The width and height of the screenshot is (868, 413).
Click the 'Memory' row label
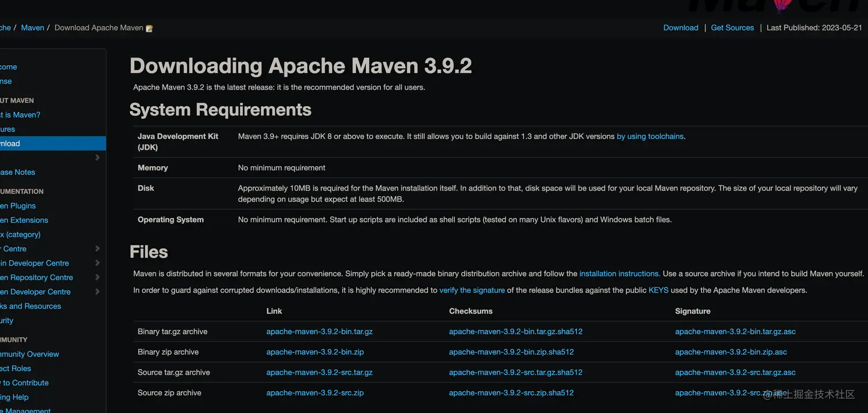point(153,168)
